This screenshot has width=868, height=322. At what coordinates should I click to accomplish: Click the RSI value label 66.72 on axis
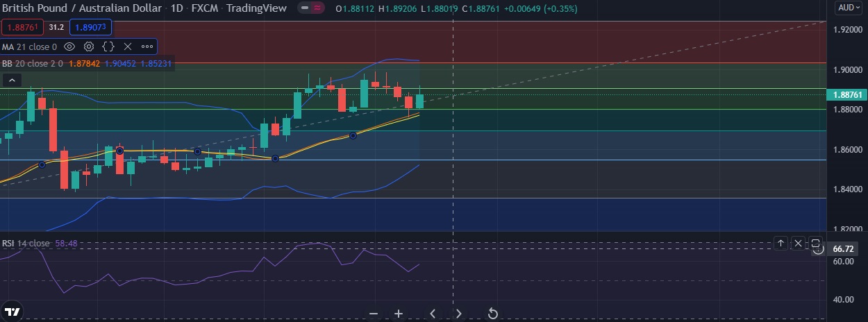tap(843, 248)
